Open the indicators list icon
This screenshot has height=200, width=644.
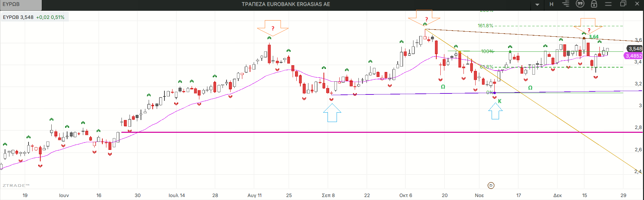coord(566,4)
